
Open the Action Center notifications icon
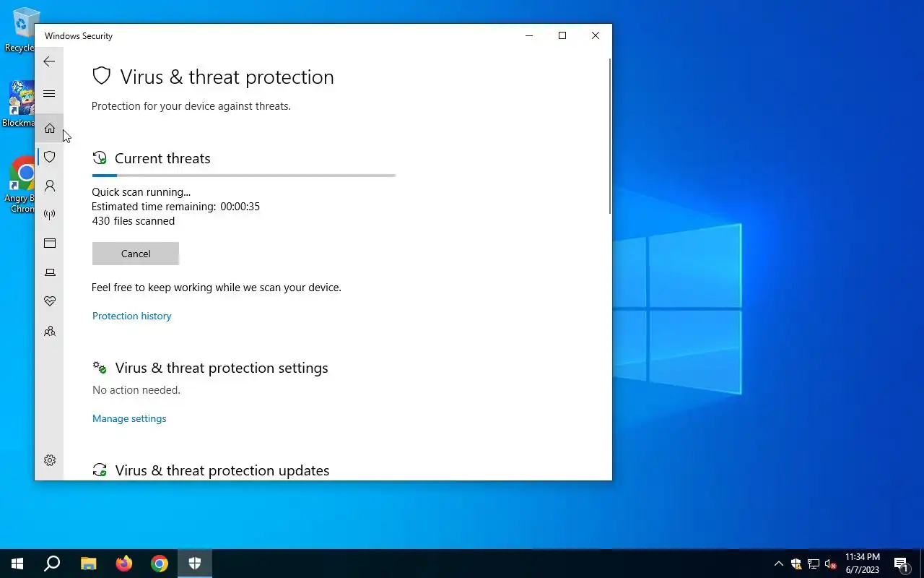[x=902, y=564]
